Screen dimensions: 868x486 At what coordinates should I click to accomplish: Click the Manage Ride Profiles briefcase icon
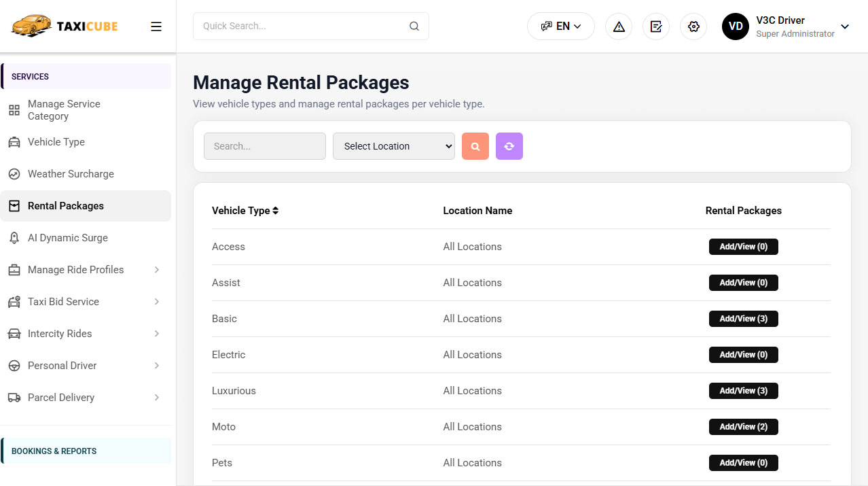(14, 270)
